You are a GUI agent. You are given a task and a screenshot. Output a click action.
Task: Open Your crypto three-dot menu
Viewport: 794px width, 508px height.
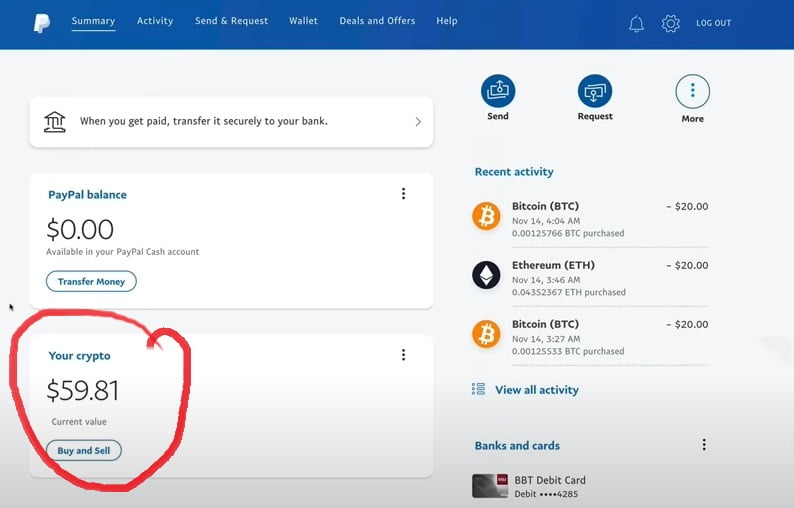(403, 355)
